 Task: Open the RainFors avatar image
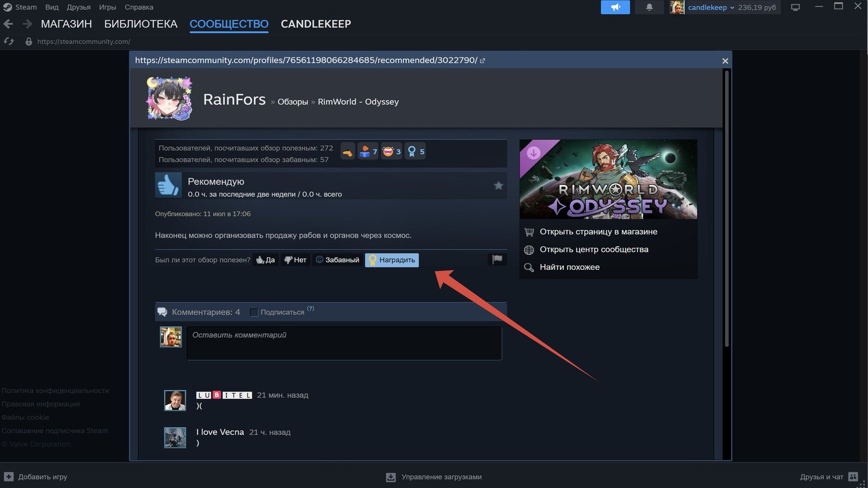pyautogui.click(x=169, y=98)
